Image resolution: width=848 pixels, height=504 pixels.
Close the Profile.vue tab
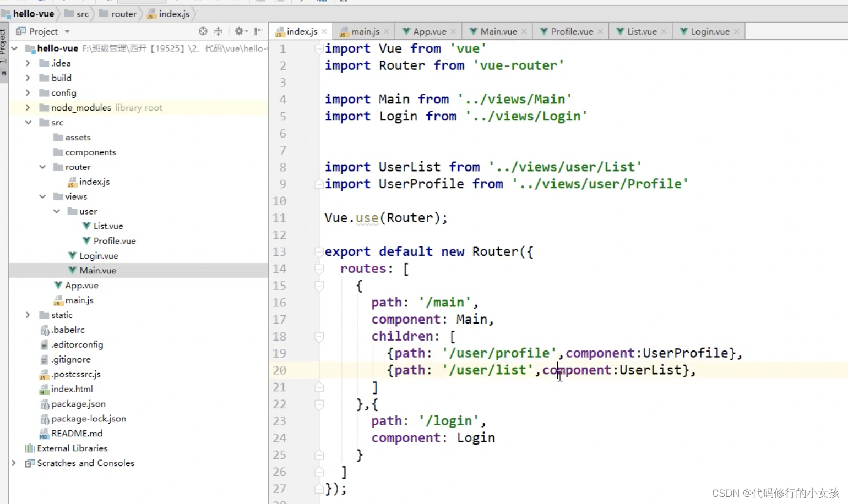pos(600,31)
